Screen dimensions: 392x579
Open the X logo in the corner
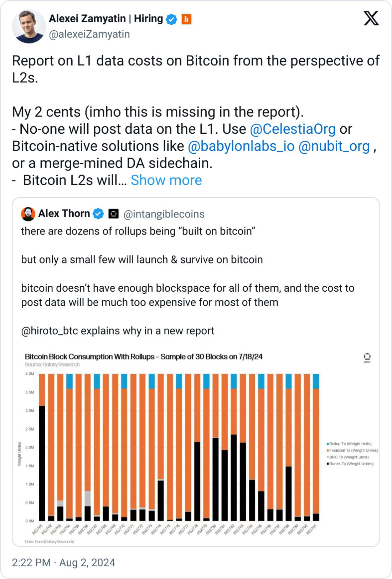click(x=371, y=18)
